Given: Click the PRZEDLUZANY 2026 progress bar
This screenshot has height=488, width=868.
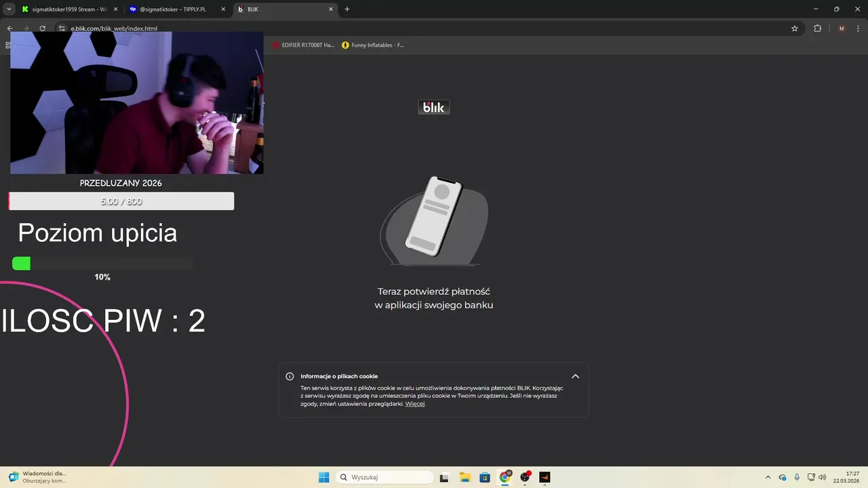Looking at the screenshot, I should tap(121, 201).
